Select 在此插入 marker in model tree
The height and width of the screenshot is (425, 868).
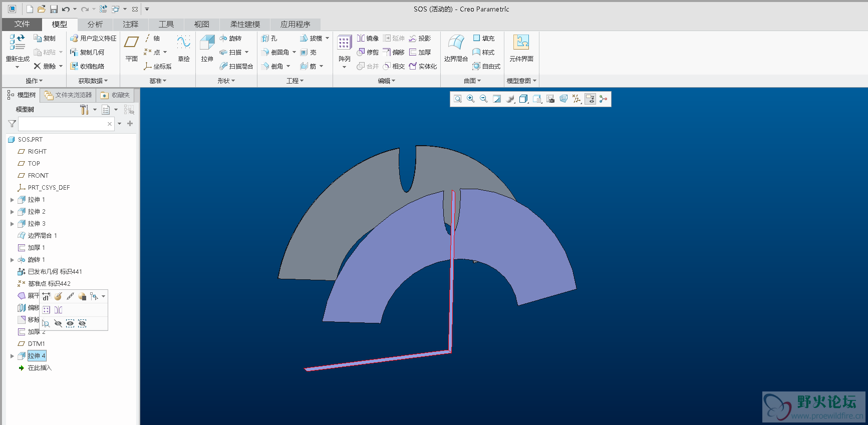(x=40, y=368)
